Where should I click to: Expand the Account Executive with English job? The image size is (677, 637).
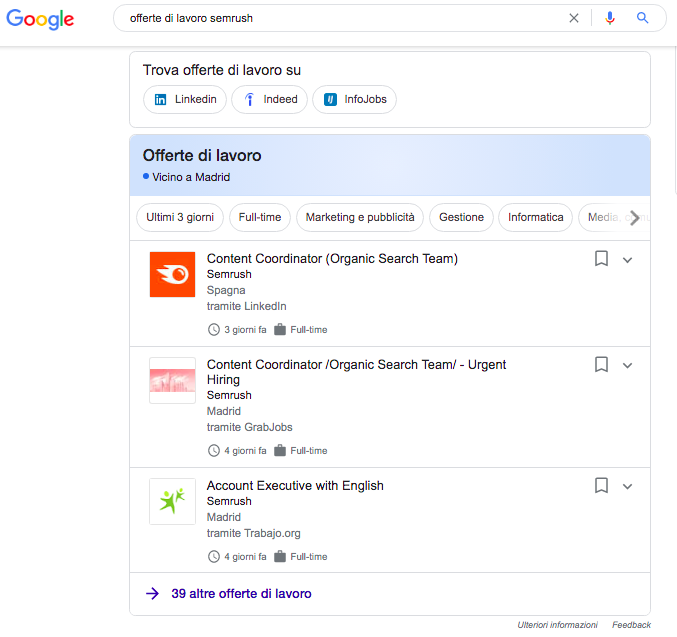tap(627, 487)
